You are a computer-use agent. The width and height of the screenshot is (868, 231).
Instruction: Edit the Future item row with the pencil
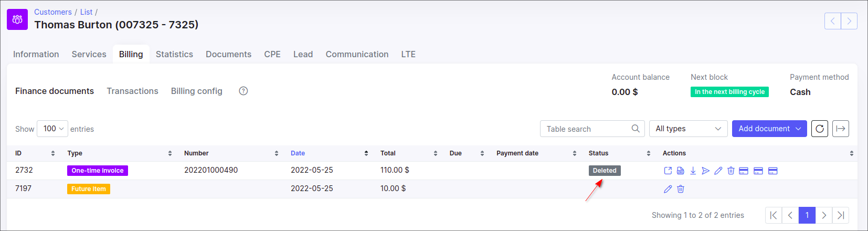coord(668,189)
